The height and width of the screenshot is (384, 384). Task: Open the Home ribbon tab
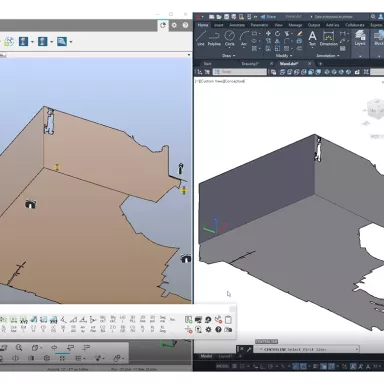(203, 25)
